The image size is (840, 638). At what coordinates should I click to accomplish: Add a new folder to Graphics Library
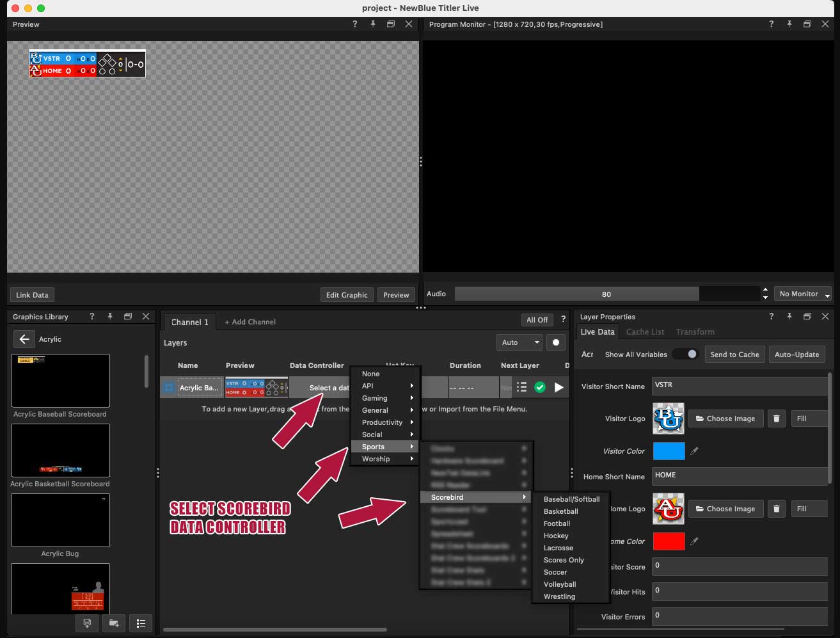(x=114, y=623)
